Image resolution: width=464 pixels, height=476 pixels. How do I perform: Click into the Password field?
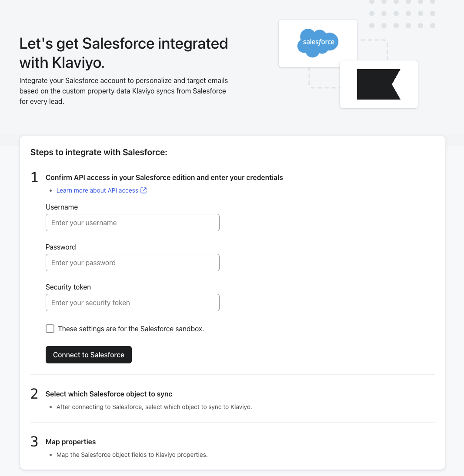(133, 263)
